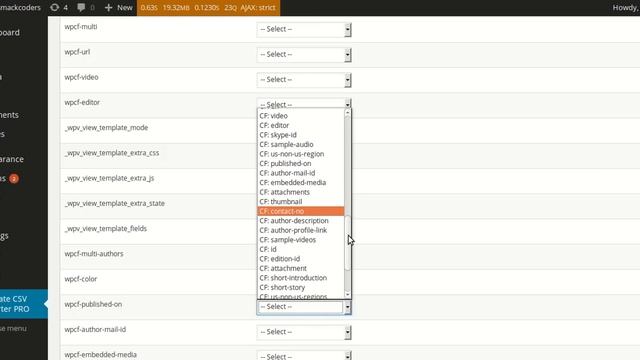Choose CF: sample-audio option

point(301,144)
